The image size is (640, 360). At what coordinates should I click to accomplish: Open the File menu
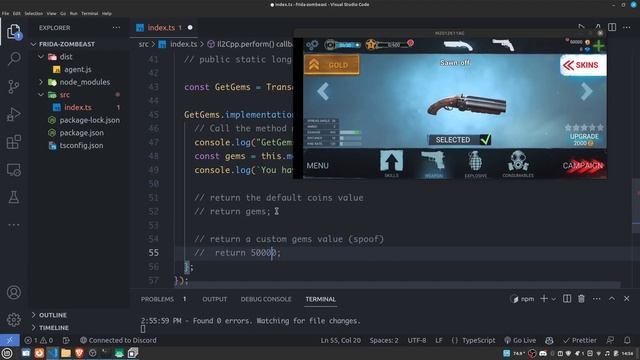(5, 13)
